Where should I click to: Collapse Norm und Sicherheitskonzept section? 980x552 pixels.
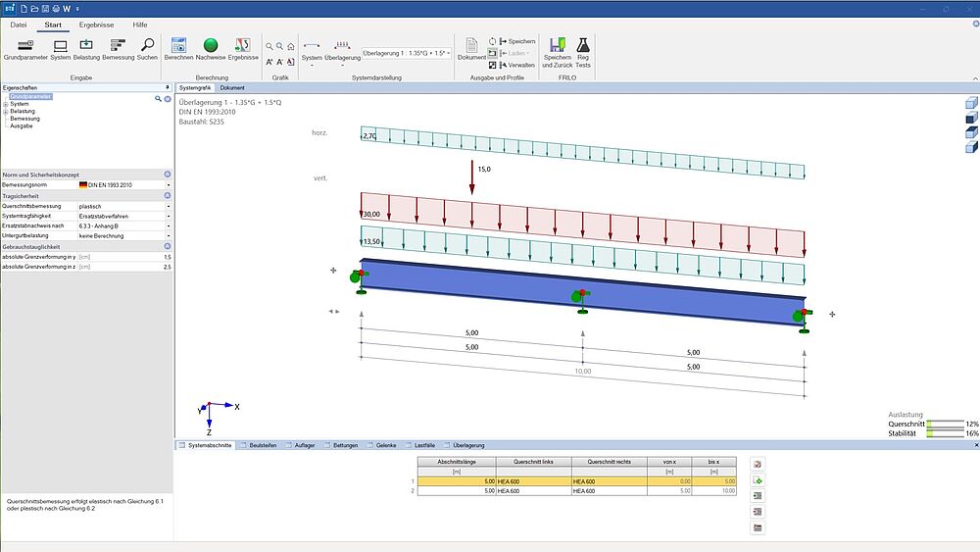coord(168,174)
